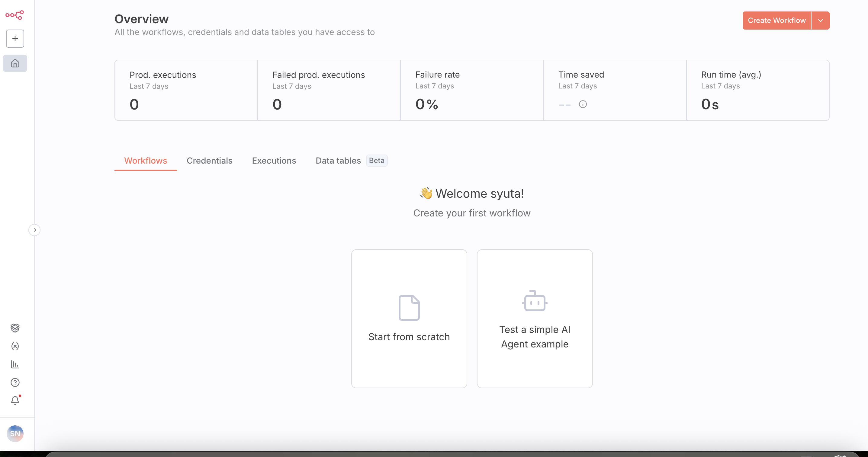Click the plus add button in sidebar

point(15,39)
